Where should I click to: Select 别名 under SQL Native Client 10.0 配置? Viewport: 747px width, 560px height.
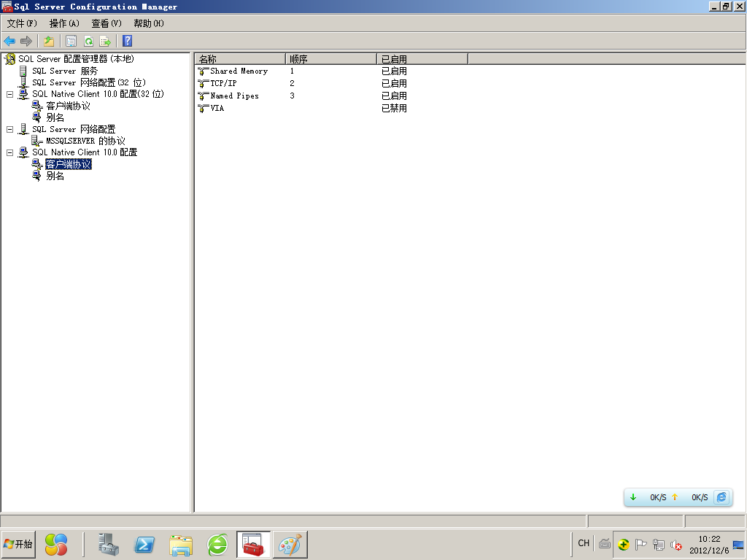click(x=55, y=176)
